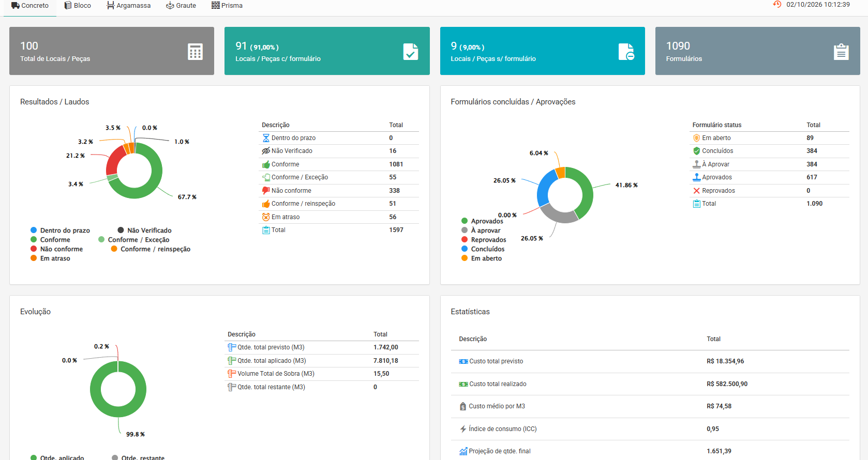This screenshot has height=460, width=868.
Task: Click the checked document icon on 91 card
Action: point(411,52)
